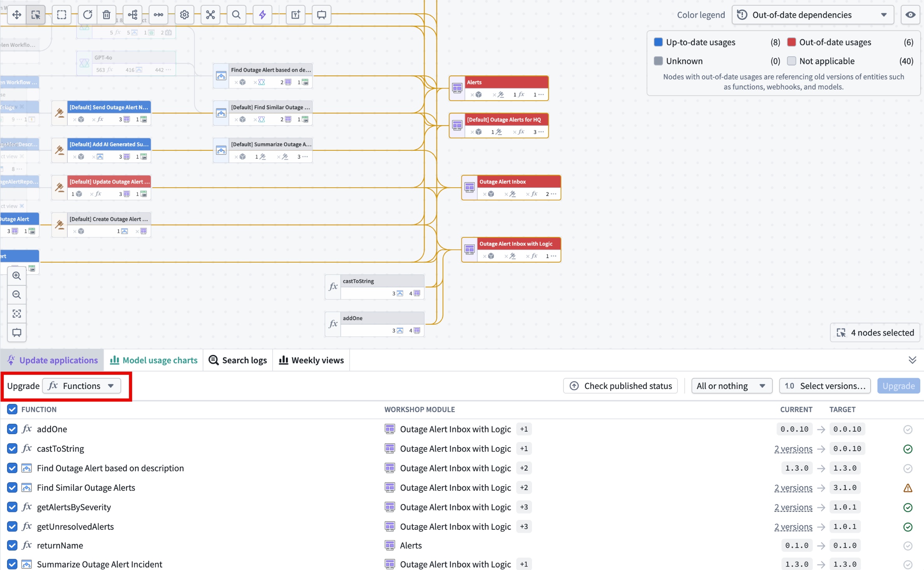Click the magnifier search icon in toolbar
Screen dimensions: 924x570
point(236,15)
